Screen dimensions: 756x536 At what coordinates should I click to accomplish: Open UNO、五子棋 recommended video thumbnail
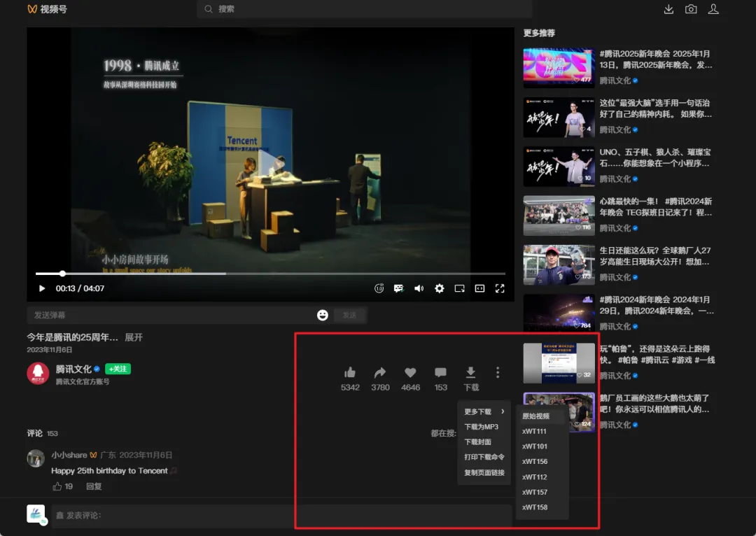559,167
